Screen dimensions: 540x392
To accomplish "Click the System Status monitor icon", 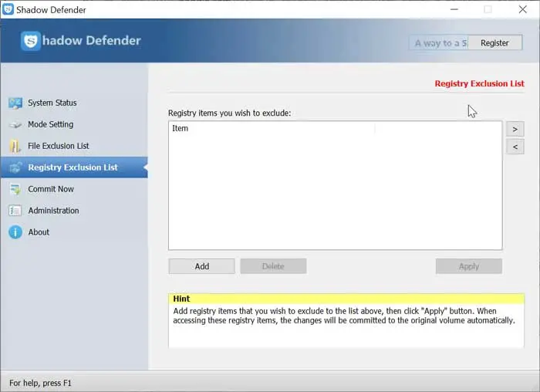I will [x=15, y=103].
